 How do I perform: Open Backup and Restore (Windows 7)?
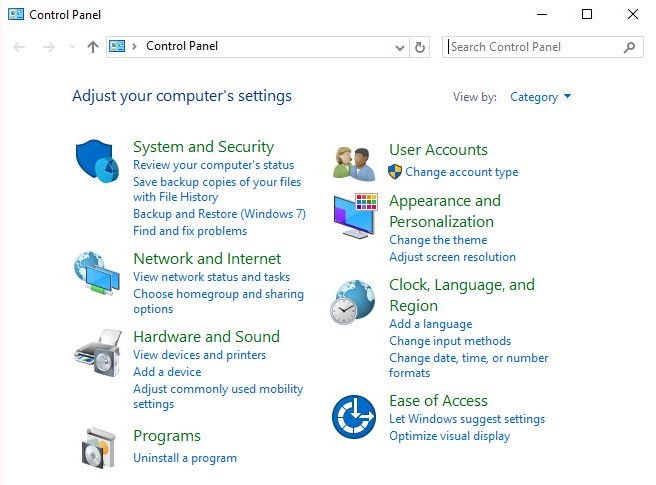(219, 214)
